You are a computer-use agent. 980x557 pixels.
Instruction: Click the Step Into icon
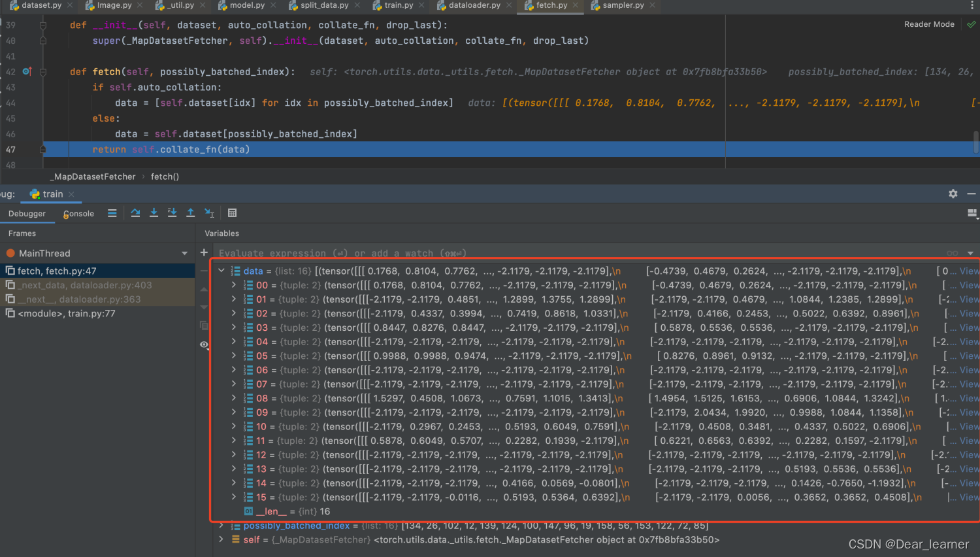coord(154,213)
